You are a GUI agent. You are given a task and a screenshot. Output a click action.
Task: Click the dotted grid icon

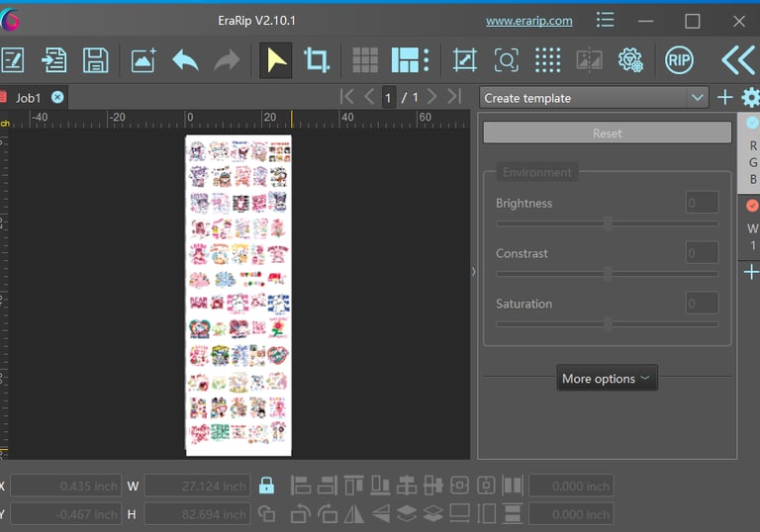[547, 60]
